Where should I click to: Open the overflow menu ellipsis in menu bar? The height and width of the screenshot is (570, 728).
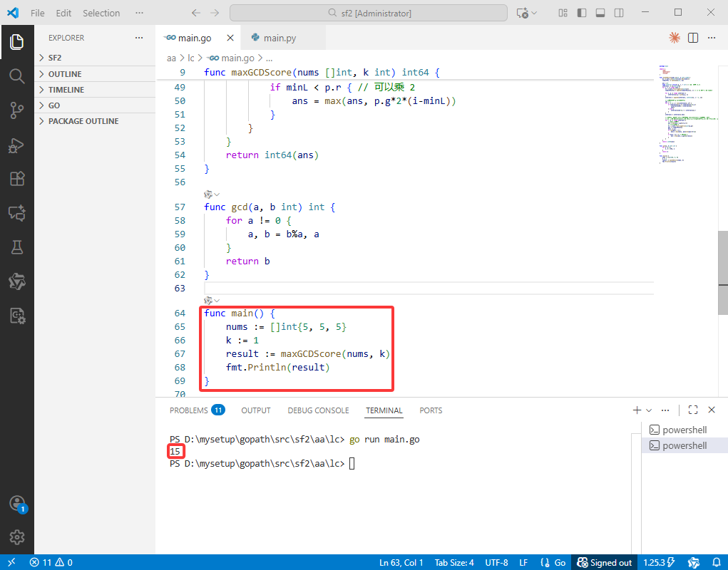click(x=139, y=13)
